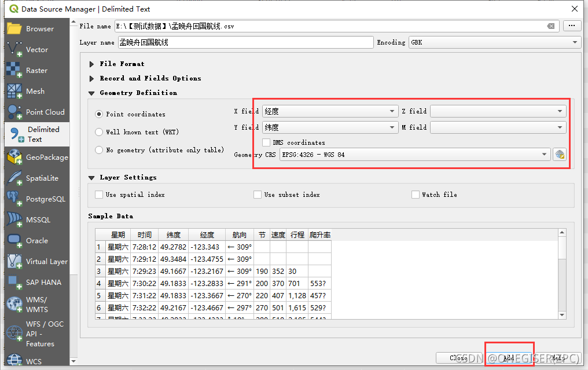
Task: Click the Help button
Action: coord(558,358)
